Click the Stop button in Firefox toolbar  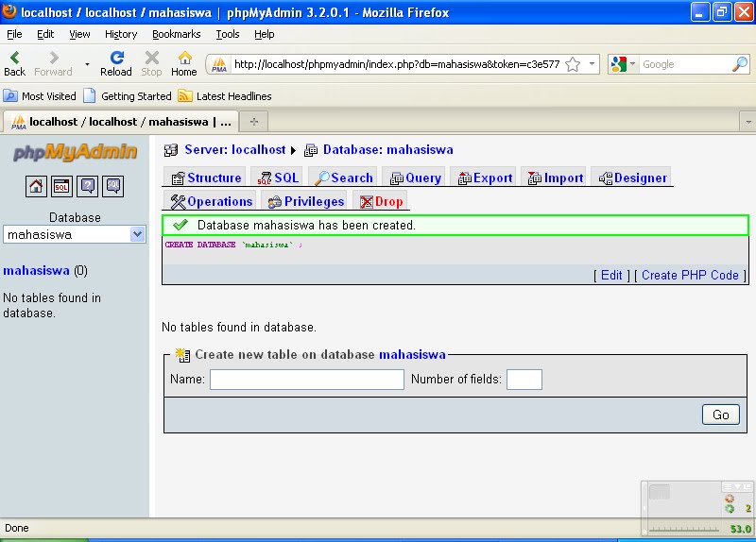point(151,63)
